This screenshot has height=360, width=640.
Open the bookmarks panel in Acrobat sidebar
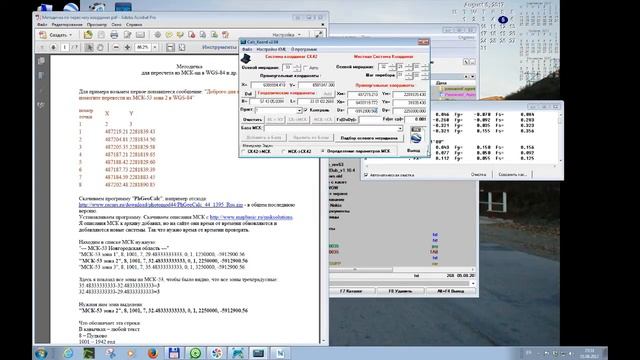[41, 76]
